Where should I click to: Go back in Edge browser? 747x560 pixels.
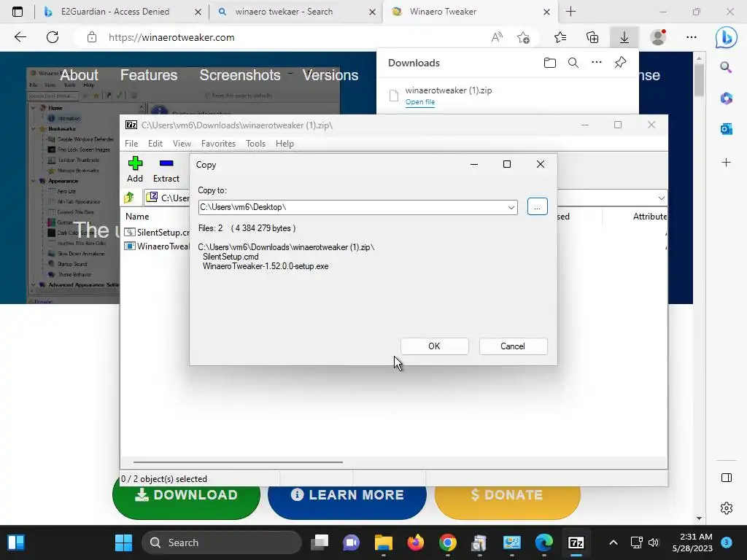[x=20, y=37]
